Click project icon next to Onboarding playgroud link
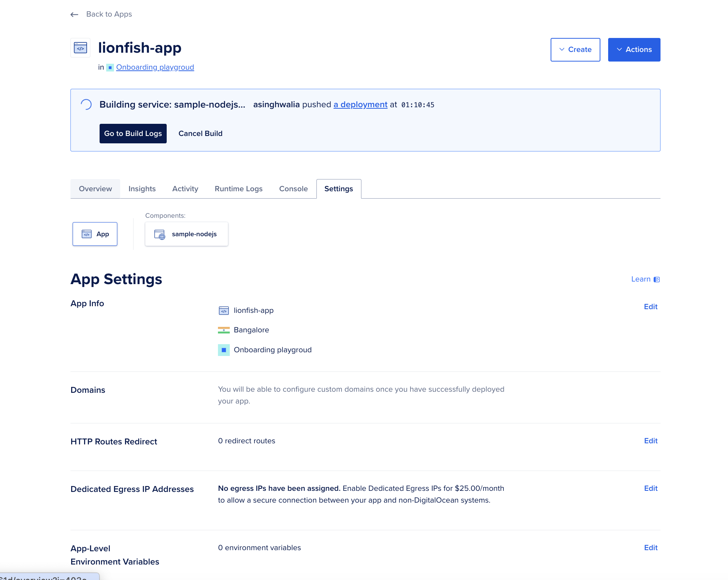Viewport: 728px width, 580px height. (x=110, y=67)
